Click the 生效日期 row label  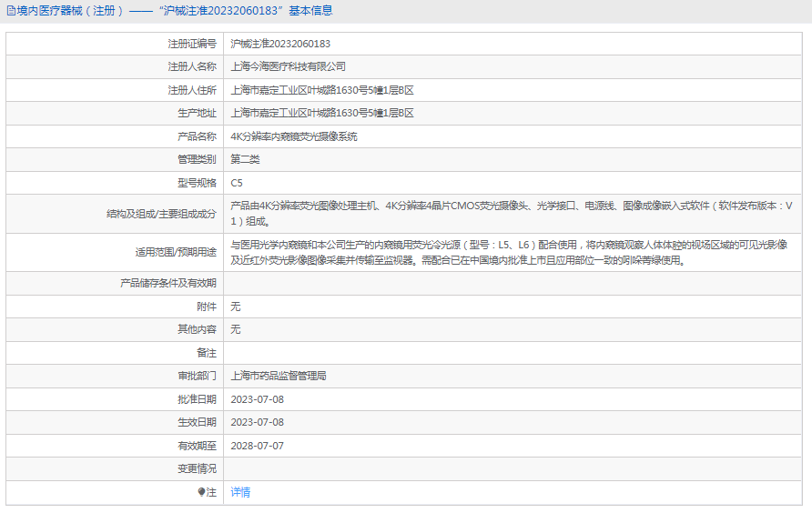click(x=197, y=422)
